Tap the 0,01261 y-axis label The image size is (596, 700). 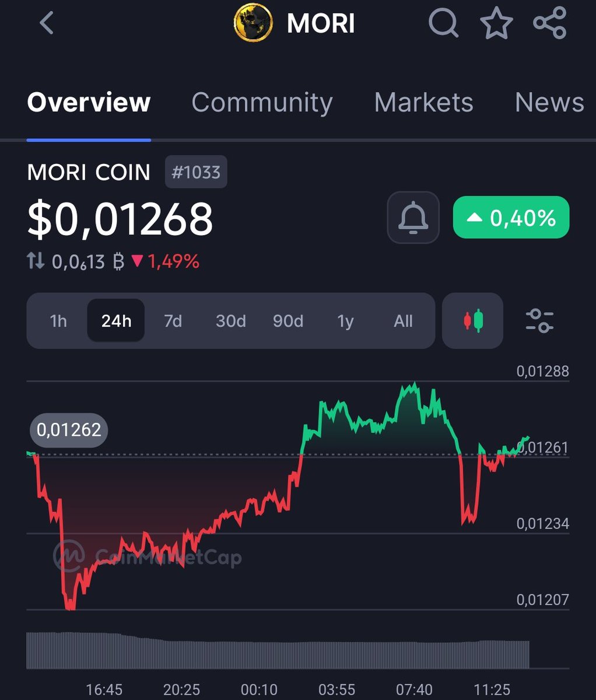click(x=542, y=447)
